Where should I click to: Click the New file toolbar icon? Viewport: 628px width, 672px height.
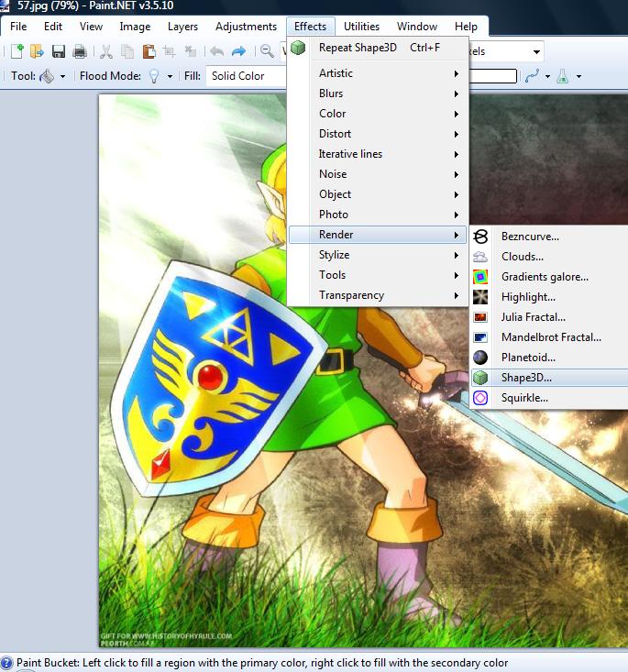(17, 51)
